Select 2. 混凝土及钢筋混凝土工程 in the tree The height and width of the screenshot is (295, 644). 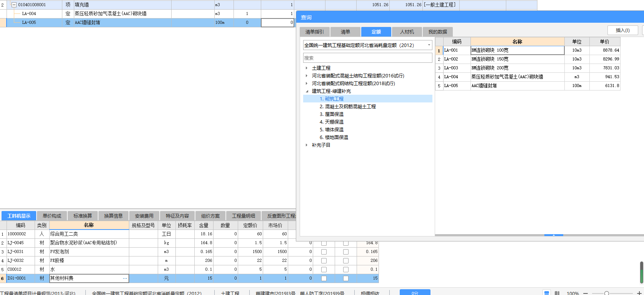(x=348, y=107)
